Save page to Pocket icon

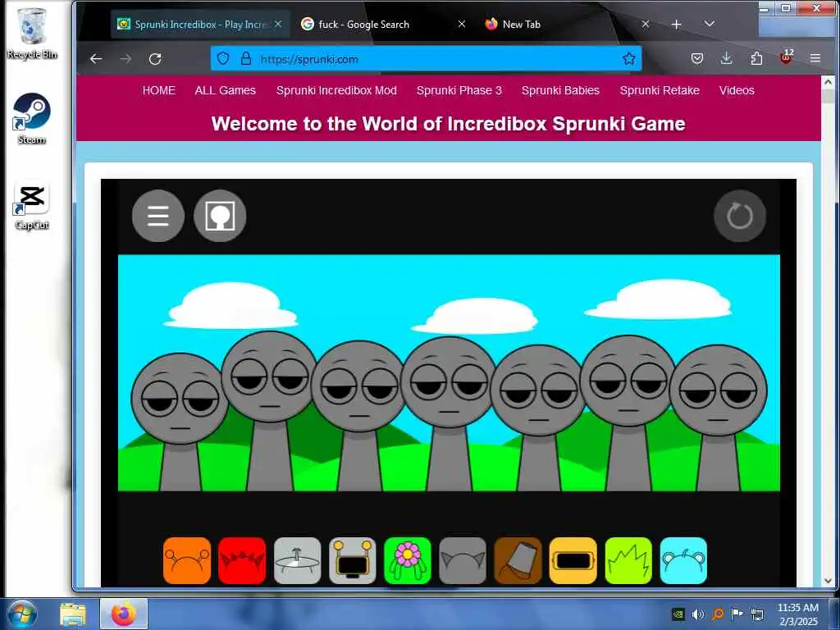(697, 58)
